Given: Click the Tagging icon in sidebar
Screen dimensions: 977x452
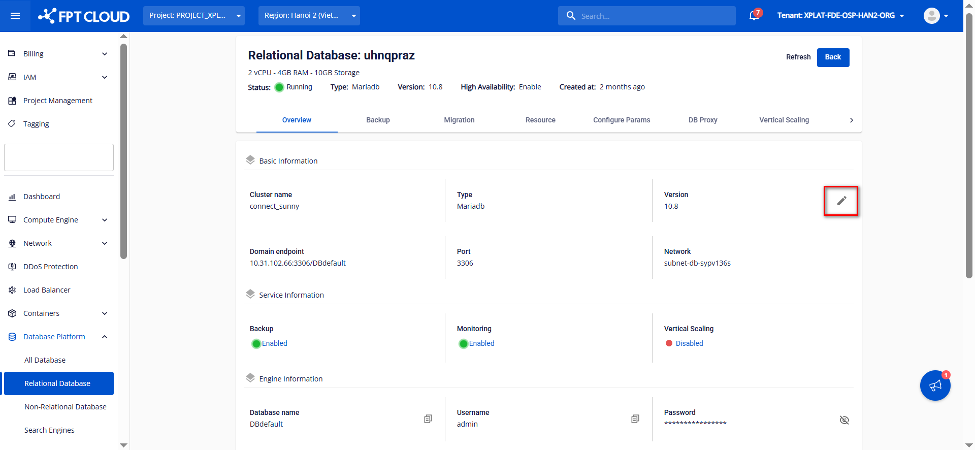Looking at the screenshot, I should (12, 124).
